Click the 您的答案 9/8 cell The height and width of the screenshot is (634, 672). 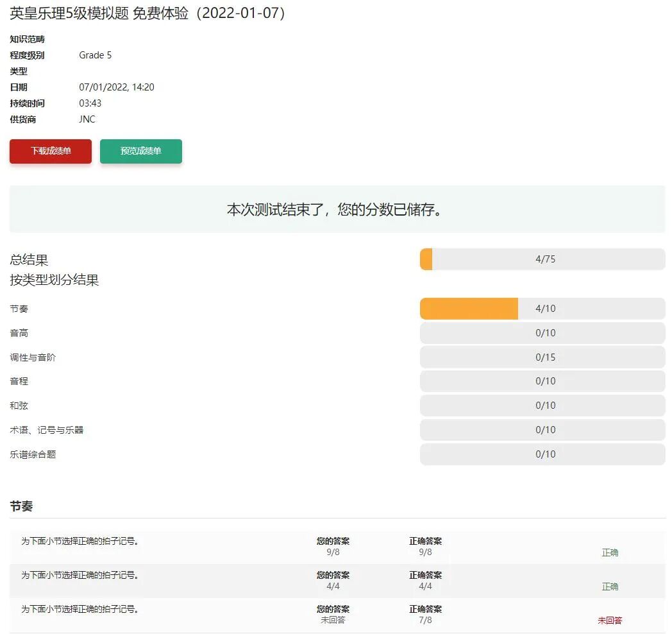coord(333,546)
